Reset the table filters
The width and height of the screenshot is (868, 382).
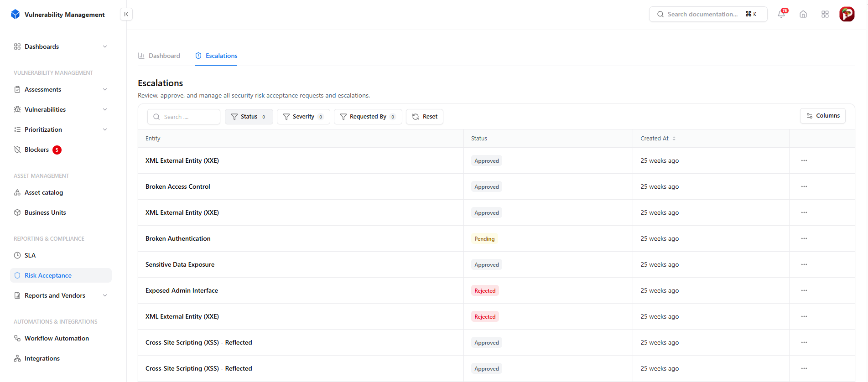point(425,117)
